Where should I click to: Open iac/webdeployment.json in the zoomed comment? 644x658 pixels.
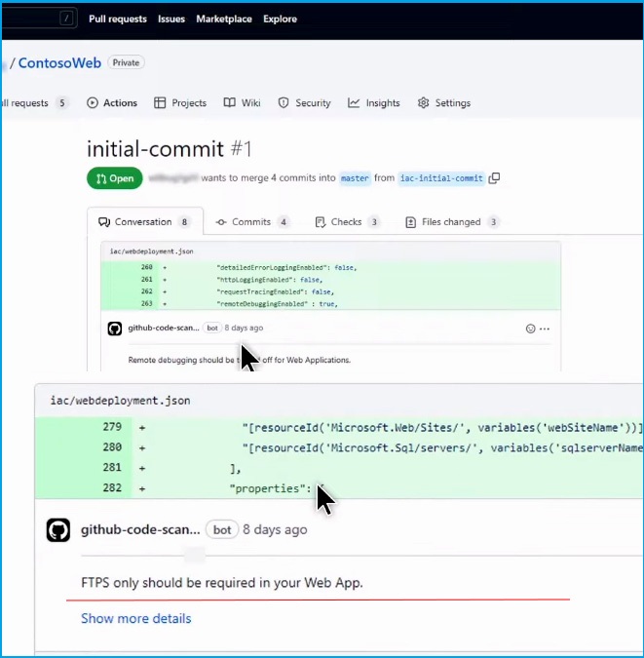(x=120, y=401)
